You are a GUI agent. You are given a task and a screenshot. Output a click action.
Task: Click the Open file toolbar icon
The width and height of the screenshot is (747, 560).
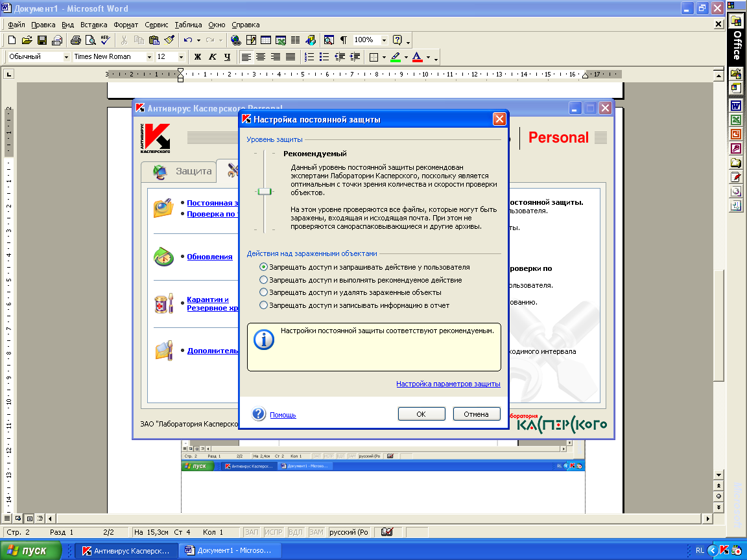(27, 40)
